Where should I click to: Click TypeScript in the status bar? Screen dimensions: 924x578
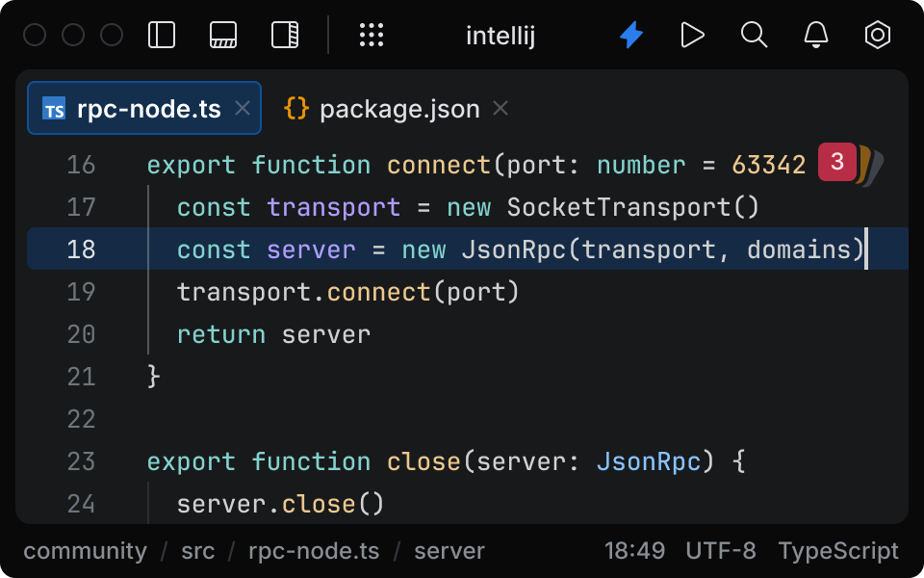pyautogui.click(x=838, y=550)
